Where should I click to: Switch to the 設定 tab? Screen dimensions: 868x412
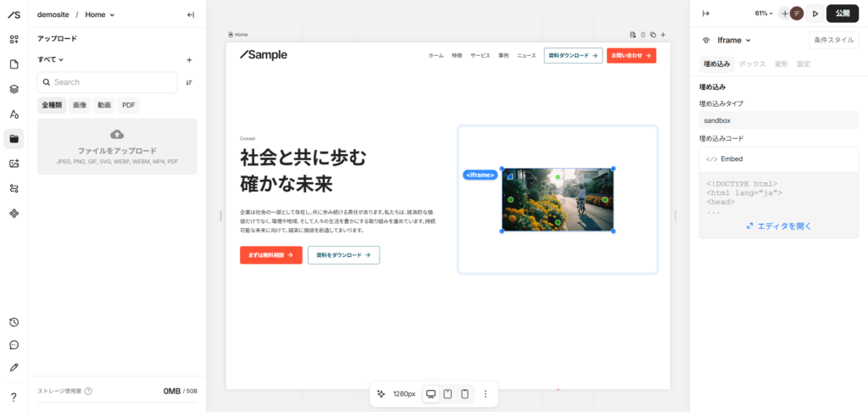(804, 64)
